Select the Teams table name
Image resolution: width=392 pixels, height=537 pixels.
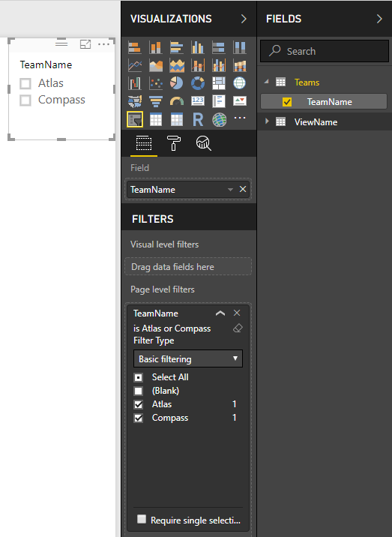pos(307,82)
